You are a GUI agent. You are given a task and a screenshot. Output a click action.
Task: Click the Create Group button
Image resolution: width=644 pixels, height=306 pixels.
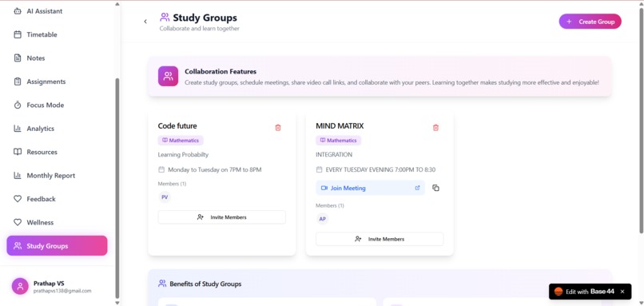tap(590, 22)
